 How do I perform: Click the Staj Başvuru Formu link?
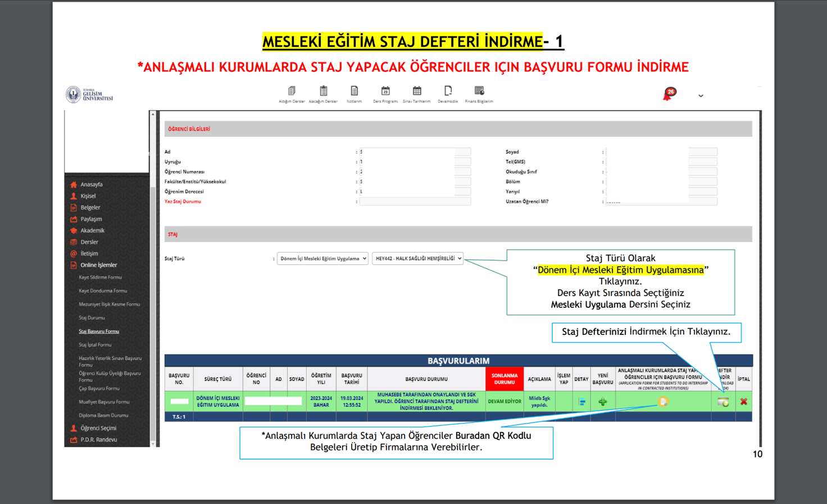point(99,332)
